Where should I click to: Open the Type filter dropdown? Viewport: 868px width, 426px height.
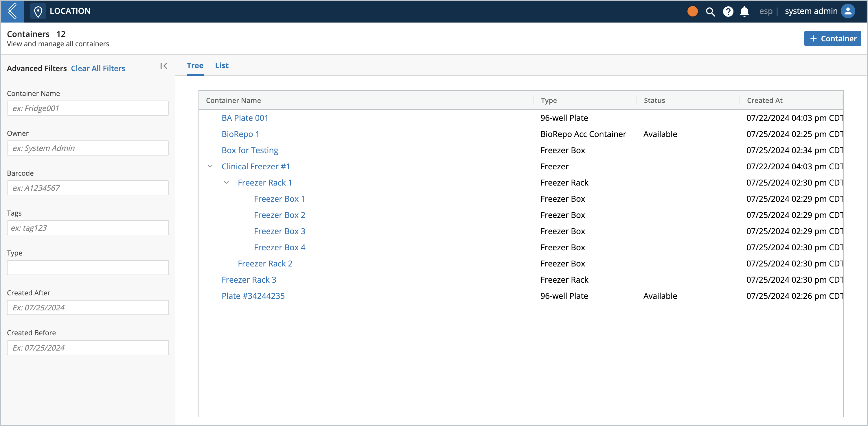88,267
